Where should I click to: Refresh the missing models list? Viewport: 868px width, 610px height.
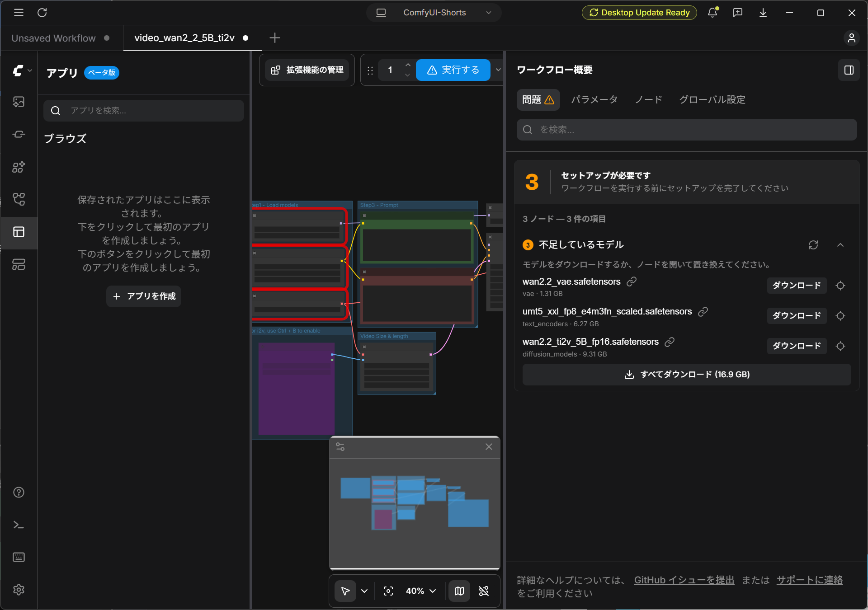pos(813,245)
